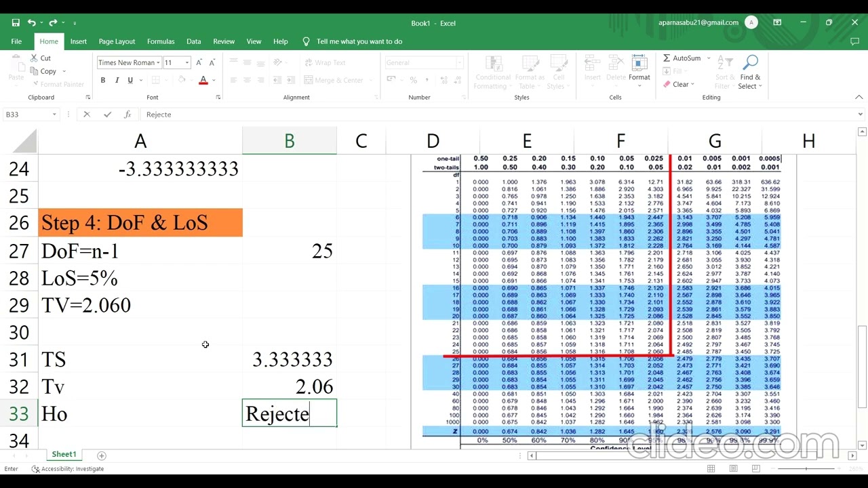Open Sort & Filter options
The height and width of the screenshot is (488, 868).
(725, 72)
